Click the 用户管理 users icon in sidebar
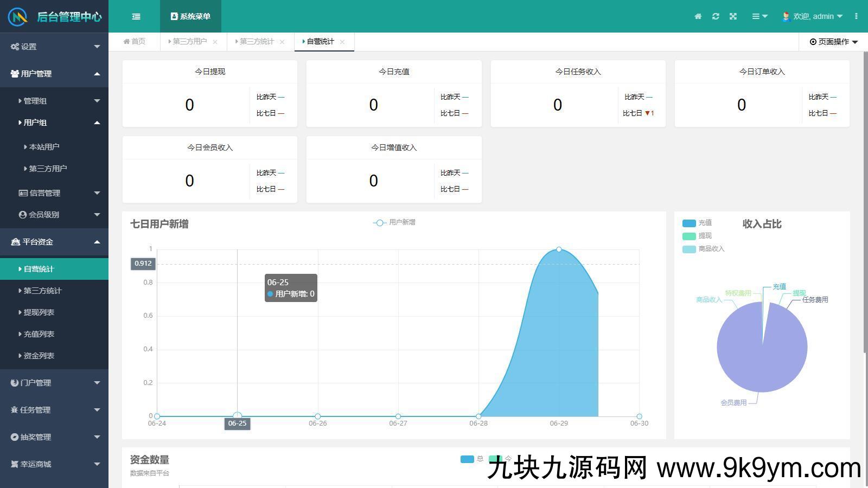 pyautogui.click(x=14, y=74)
